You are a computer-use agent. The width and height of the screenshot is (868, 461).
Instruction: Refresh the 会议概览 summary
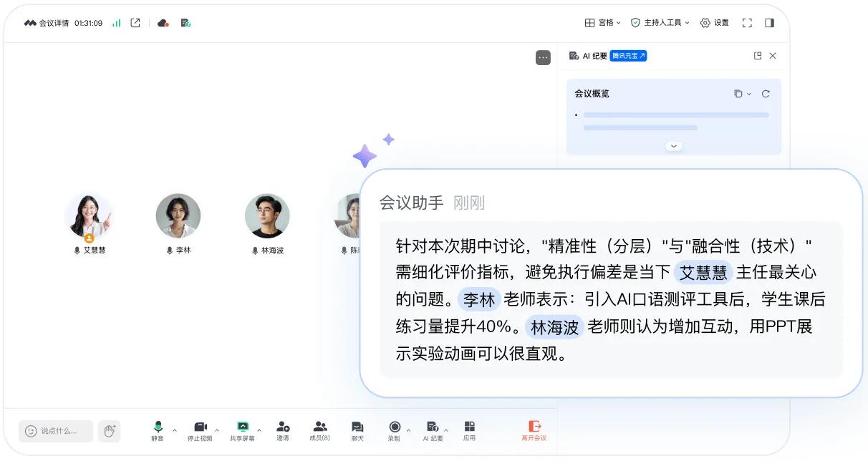tap(766, 94)
